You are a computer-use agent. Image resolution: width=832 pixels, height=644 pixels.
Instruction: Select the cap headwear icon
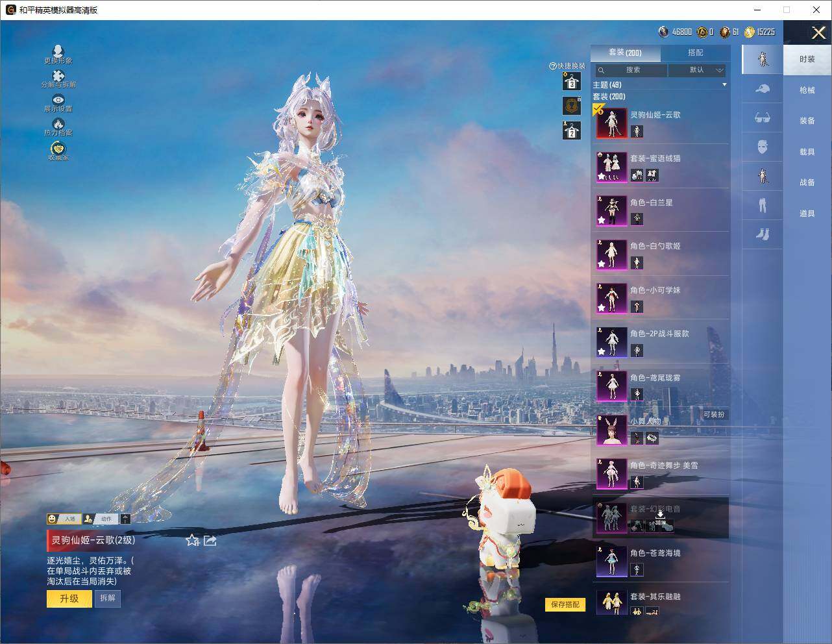coord(763,89)
